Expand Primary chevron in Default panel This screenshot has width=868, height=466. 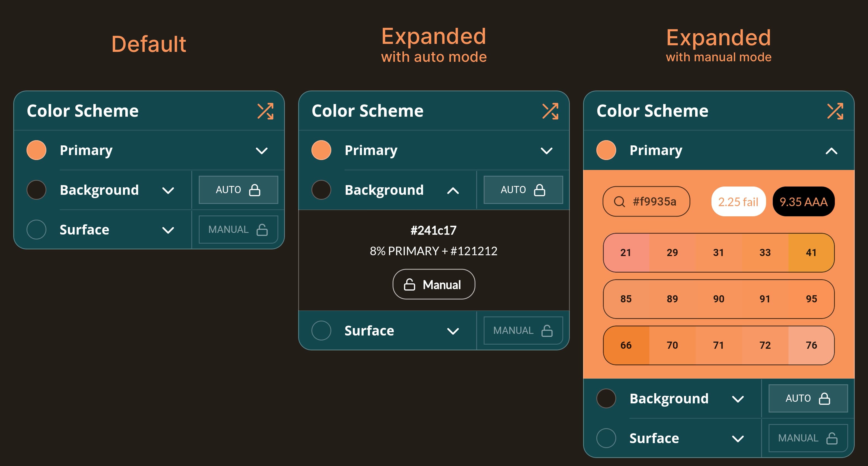261,151
